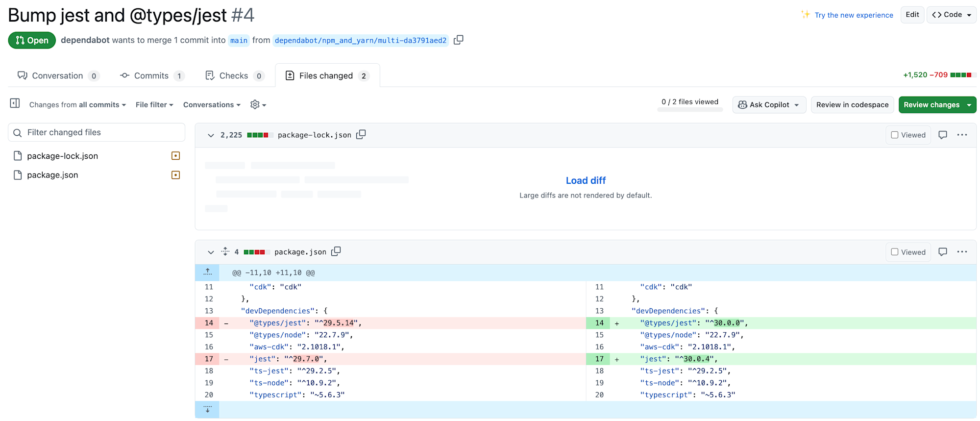The image size is (980, 421).
Task: Open the main branch link
Action: click(x=239, y=40)
